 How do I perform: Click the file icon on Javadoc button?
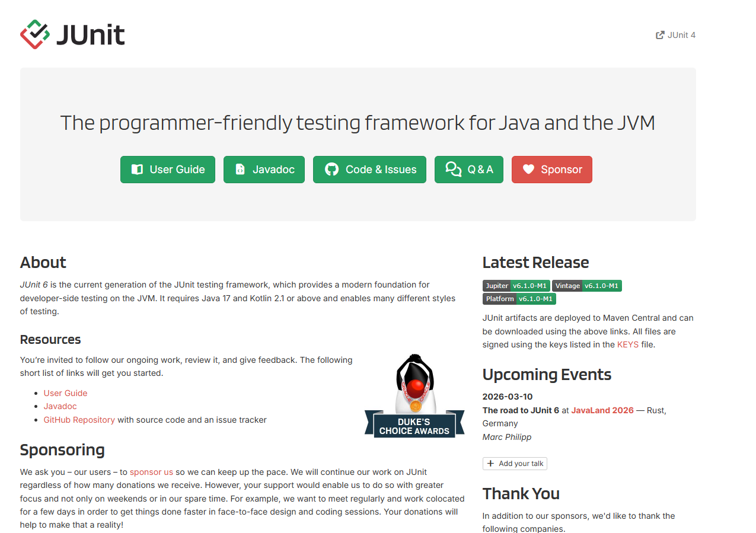point(240,170)
